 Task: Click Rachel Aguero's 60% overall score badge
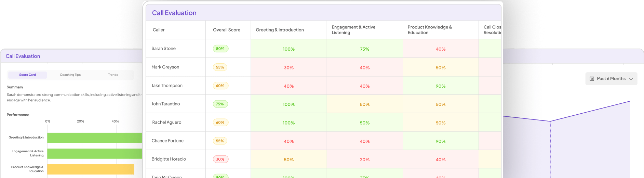[x=220, y=122]
